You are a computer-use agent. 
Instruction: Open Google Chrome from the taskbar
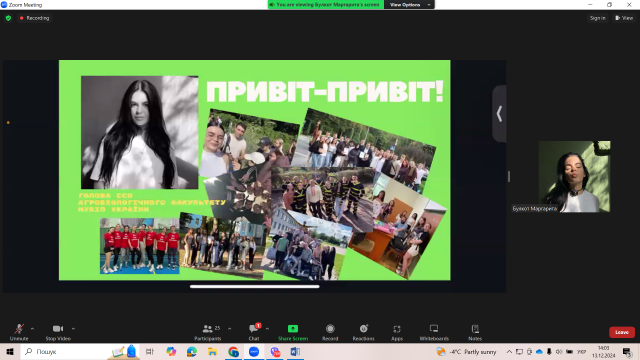coord(233,351)
